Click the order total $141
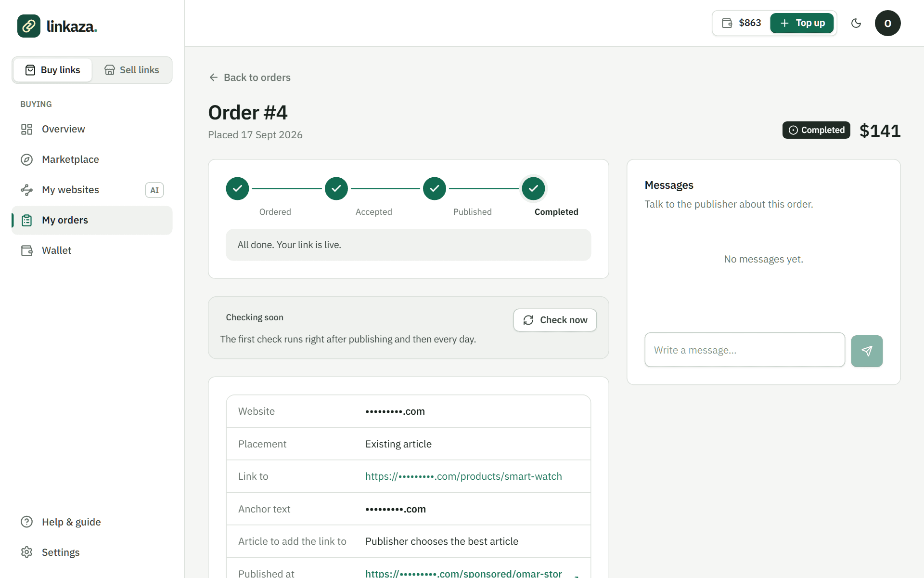 (x=880, y=131)
